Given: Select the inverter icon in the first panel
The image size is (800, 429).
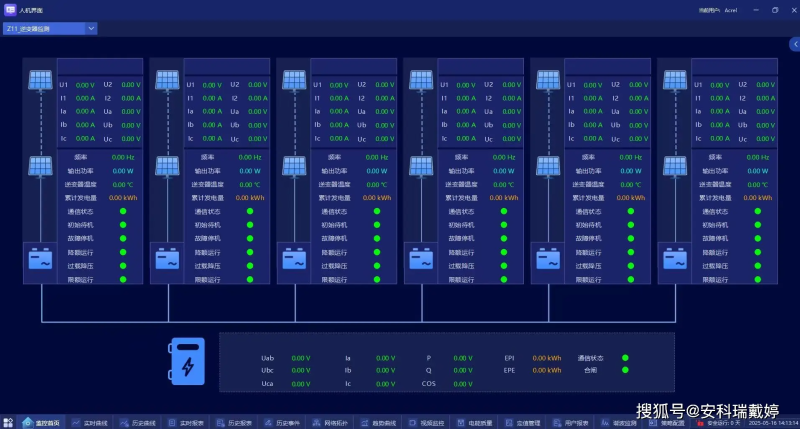Looking at the screenshot, I should [x=40, y=259].
